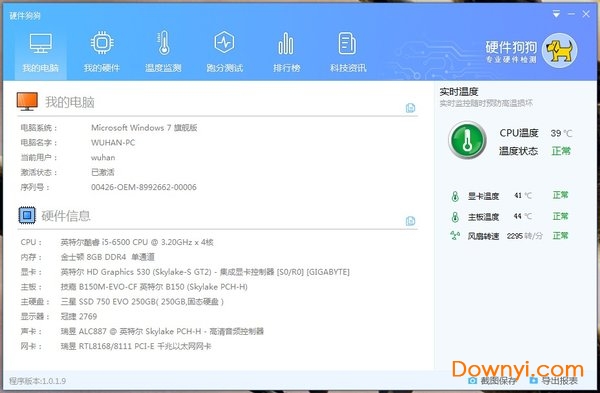Select the Microsoft Windows 7 旗舰版 text

[x=144, y=128]
